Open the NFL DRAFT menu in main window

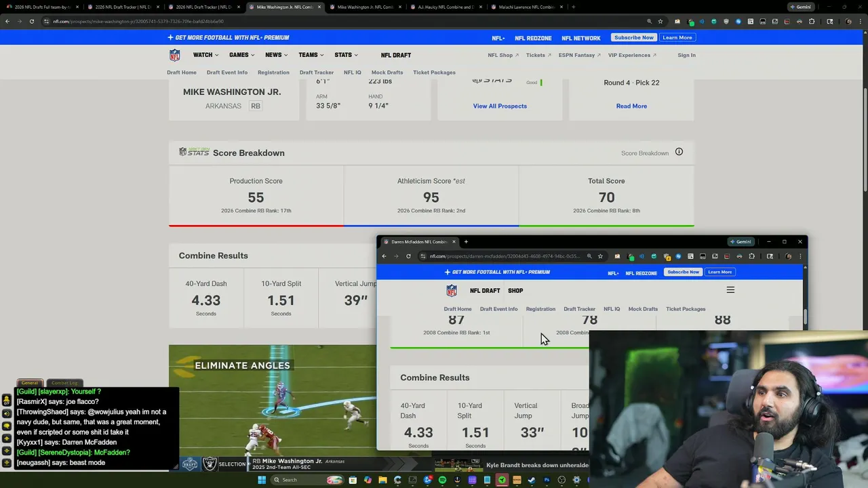coord(395,55)
